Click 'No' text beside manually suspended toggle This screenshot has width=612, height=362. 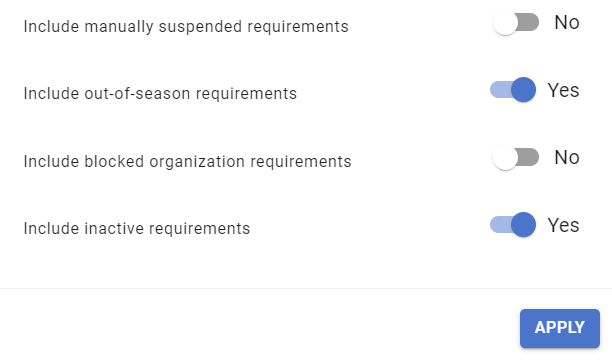pos(567,23)
